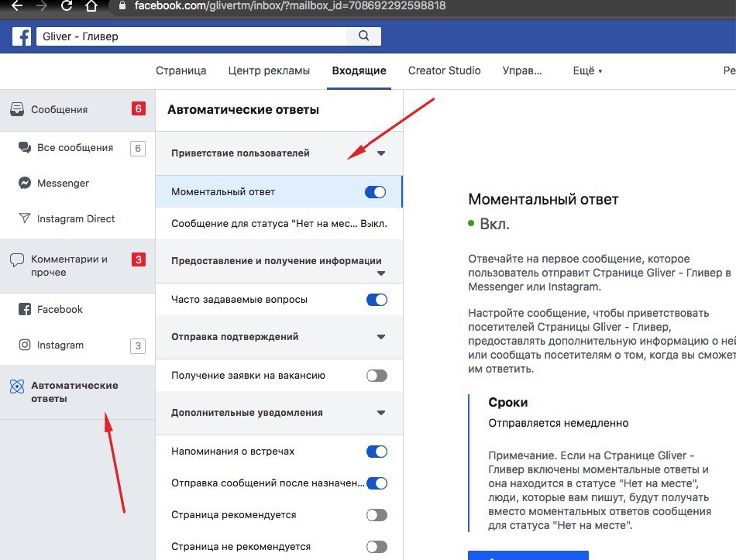Click the Автоматические ответы panel heading
This screenshot has height=560, width=736.
coord(243,110)
